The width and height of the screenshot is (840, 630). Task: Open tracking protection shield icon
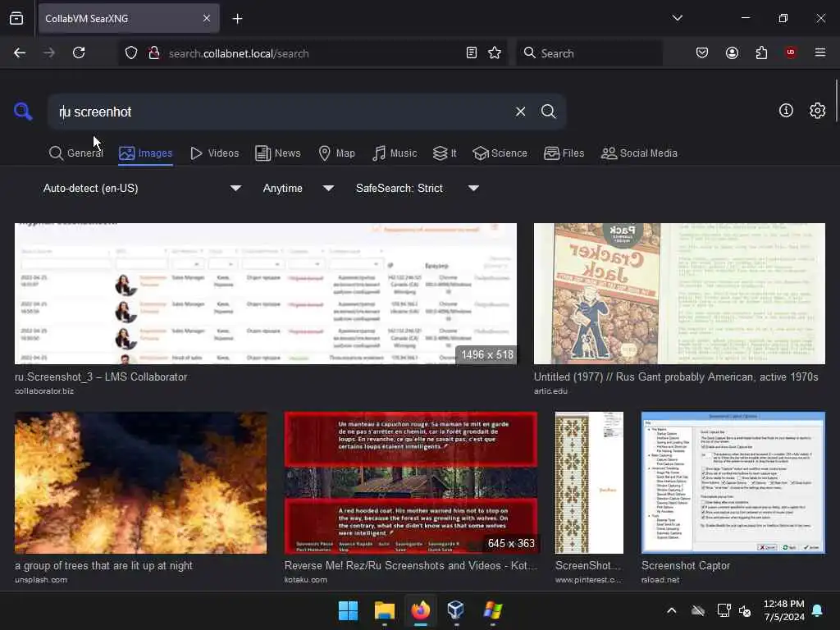[131, 53]
